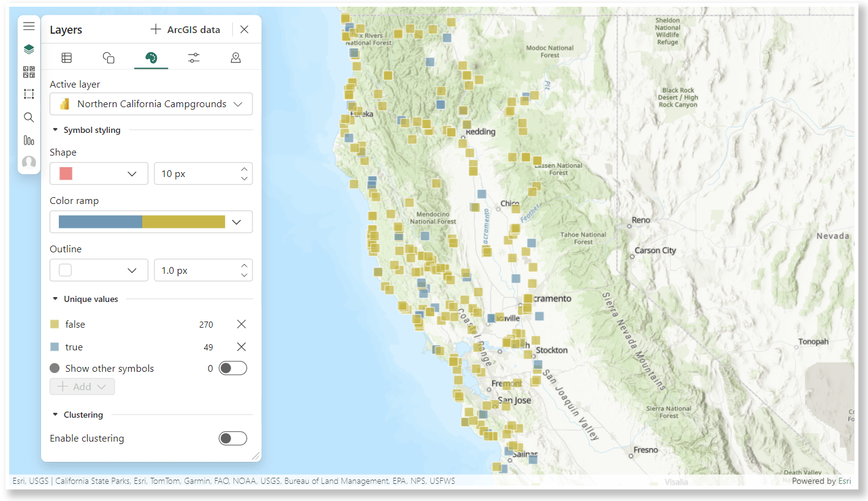The height and width of the screenshot is (501, 868).
Task: Click the other symbols gray circle swatch
Action: [x=55, y=368]
